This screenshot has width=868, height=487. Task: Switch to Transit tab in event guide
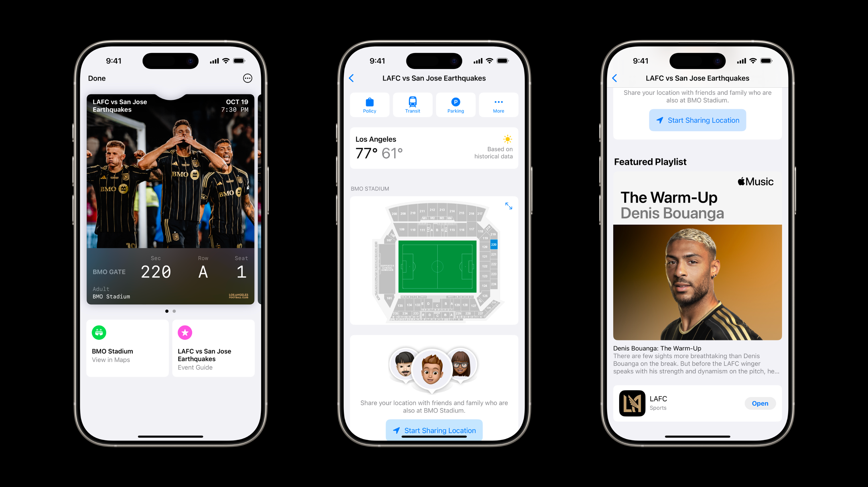point(412,105)
